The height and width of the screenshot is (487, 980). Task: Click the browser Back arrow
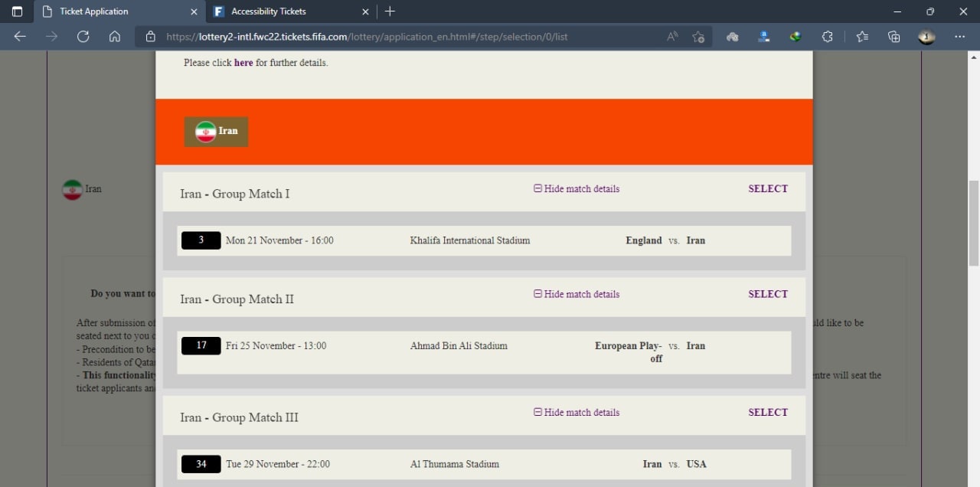click(x=20, y=37)
